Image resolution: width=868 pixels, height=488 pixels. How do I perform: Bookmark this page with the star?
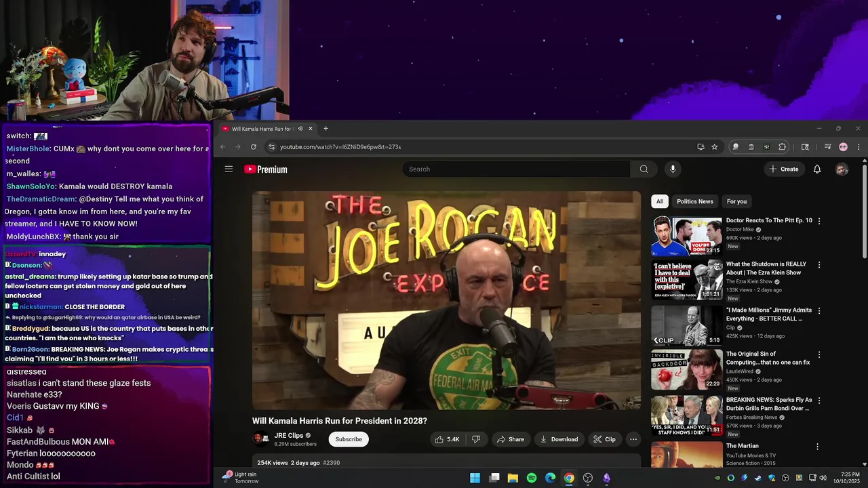click(x=715, y=147)
